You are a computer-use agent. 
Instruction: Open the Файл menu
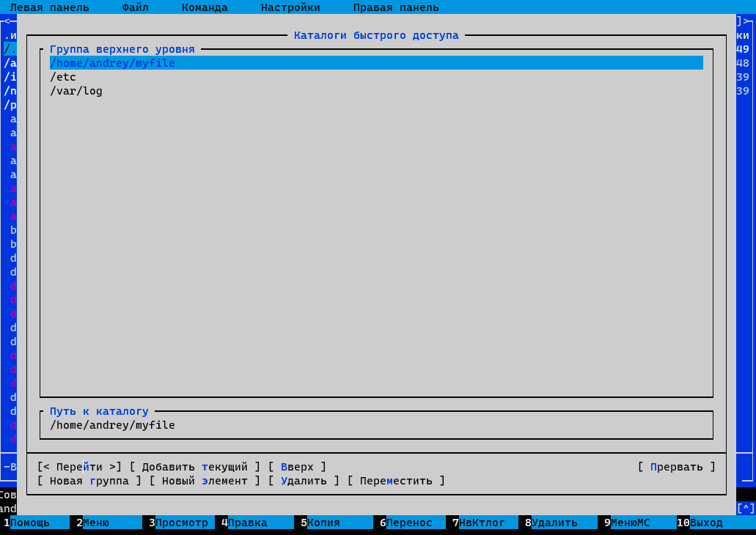tap(135, 7)
